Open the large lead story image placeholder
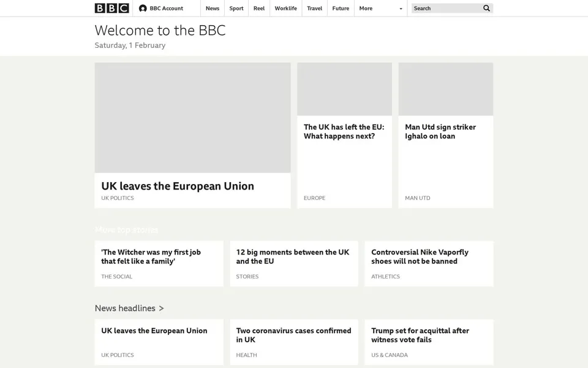The height and width of the screenshot is (368, 588). tap(192, 118)
